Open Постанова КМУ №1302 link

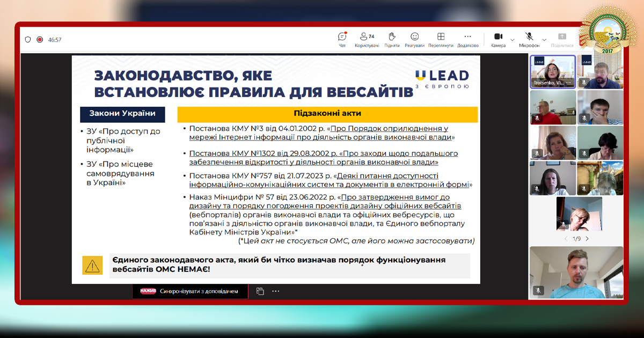[x=323, y=158]
